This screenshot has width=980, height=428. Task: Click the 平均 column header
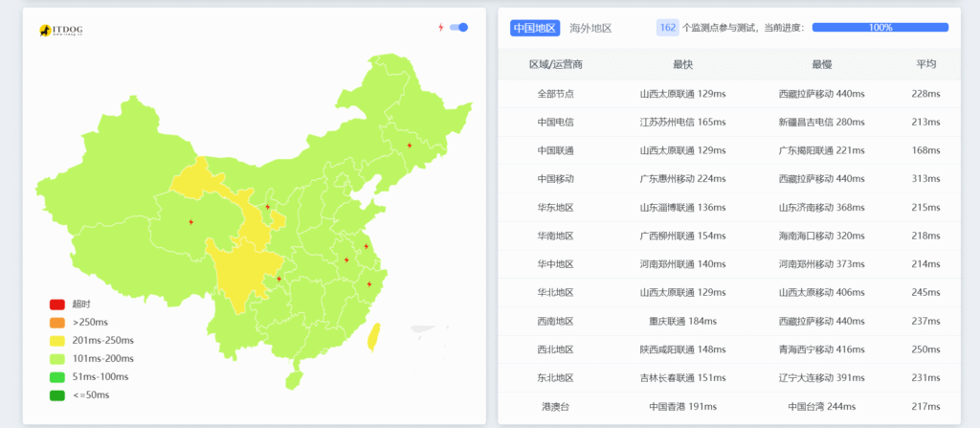(925, 64)
